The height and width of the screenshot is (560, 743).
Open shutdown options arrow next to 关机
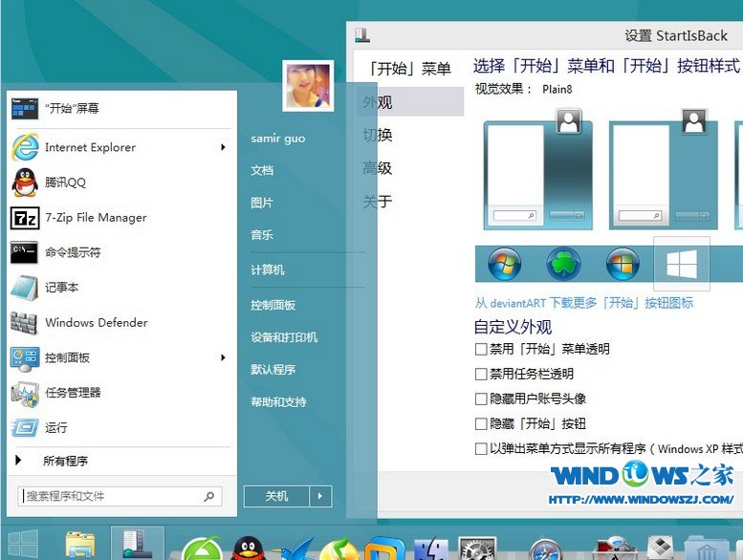pyautogui.click(x=320, y=496)
